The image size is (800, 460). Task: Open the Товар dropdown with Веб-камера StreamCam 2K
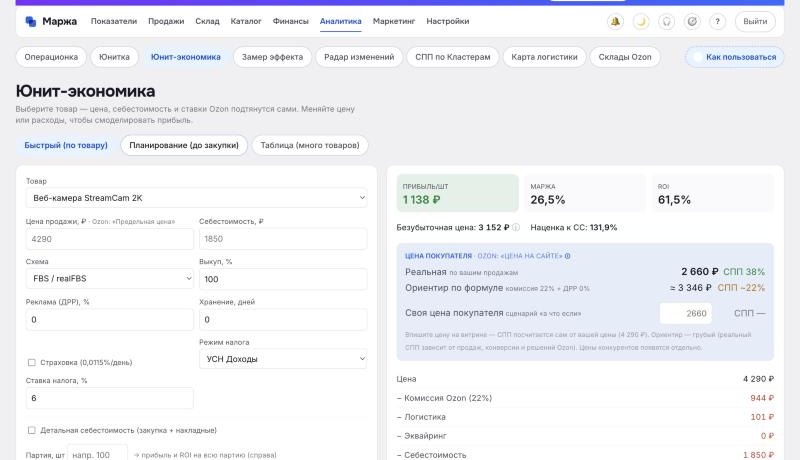pyautogui.click(x=196, y=198)
